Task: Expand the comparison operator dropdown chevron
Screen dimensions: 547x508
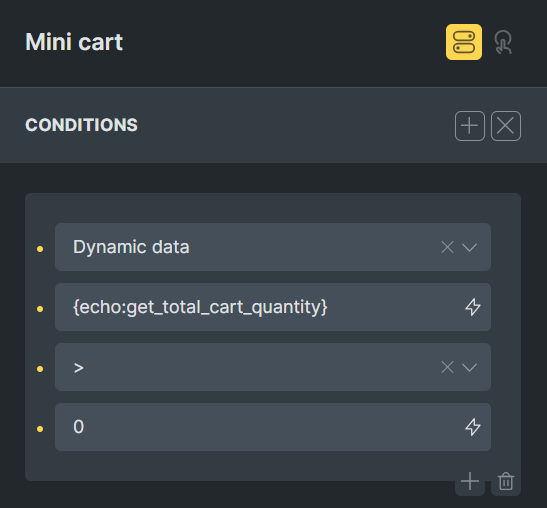Action: point(470,367)
